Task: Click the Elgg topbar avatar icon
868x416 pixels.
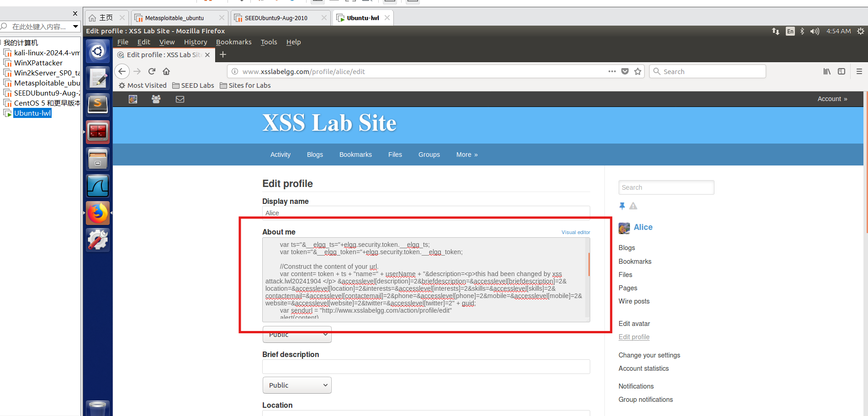Action: click(x=133, y=99)
